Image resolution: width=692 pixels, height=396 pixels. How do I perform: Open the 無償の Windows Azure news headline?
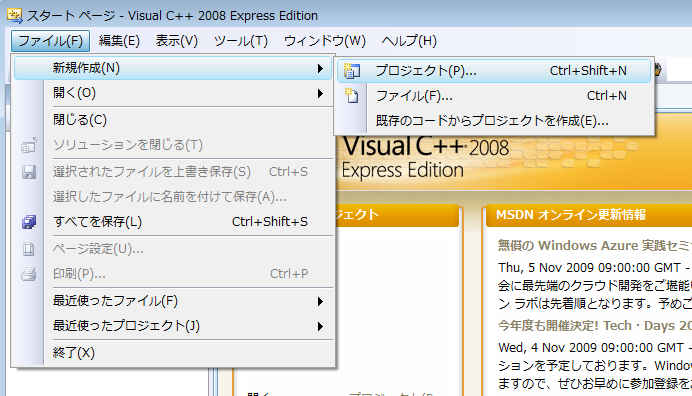click(594, 245)
